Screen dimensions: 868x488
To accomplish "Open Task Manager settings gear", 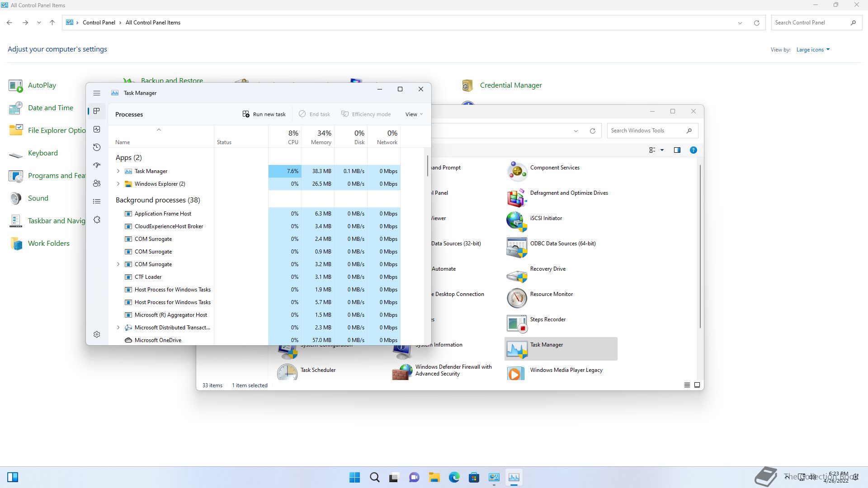I will point(97,334).
